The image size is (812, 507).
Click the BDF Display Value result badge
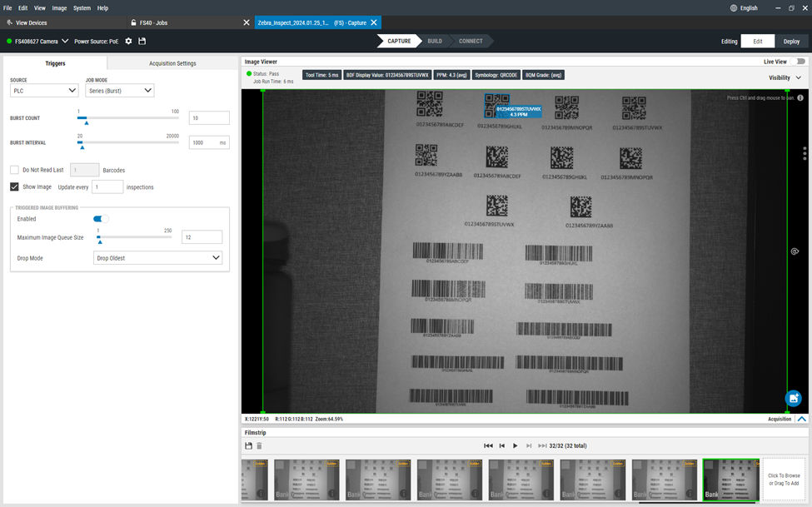tap(387, 75)
